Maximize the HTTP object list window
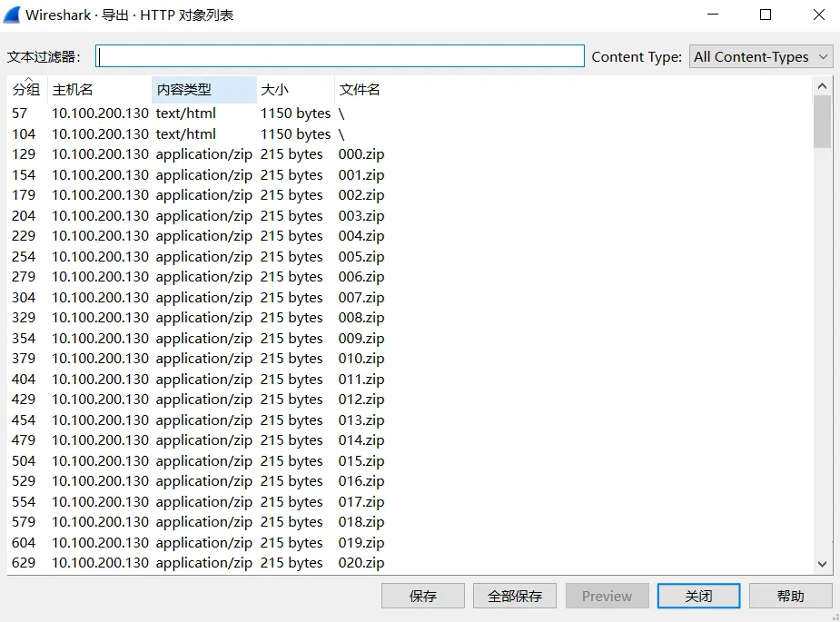This screenshot has width=840, height=622. click(766, 15)
